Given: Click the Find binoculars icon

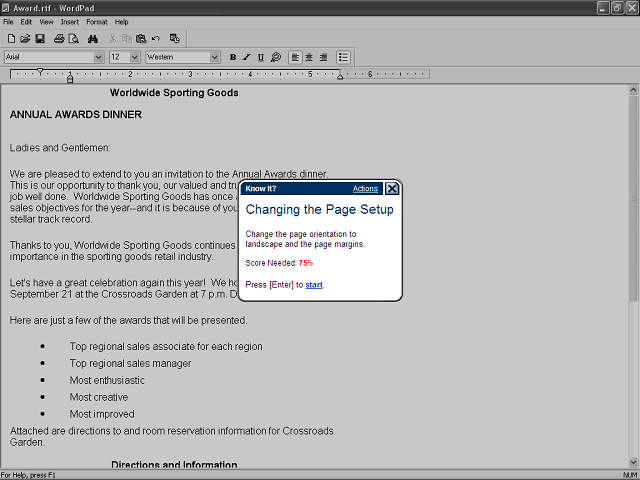Looking at the screenshot, I should pos(93,39).
